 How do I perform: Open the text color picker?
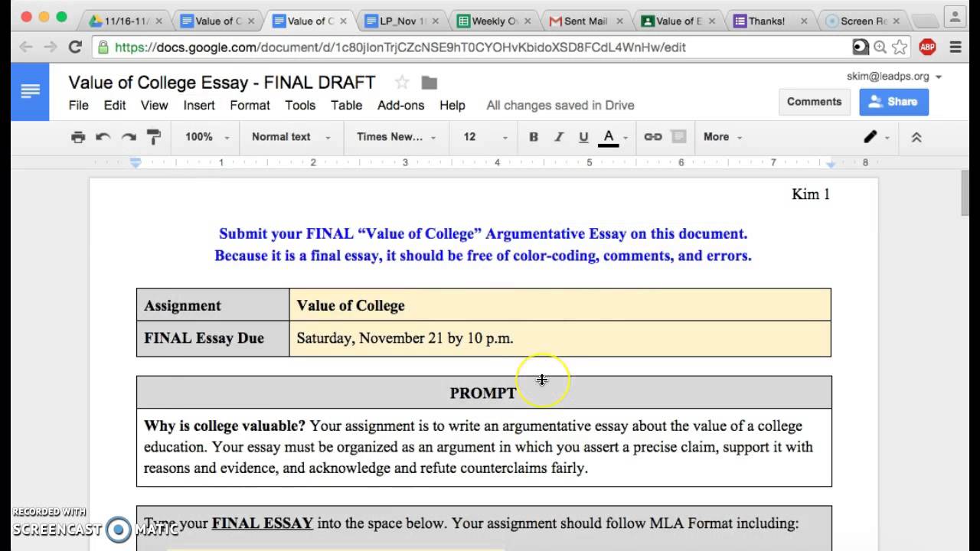coord(609,137)
